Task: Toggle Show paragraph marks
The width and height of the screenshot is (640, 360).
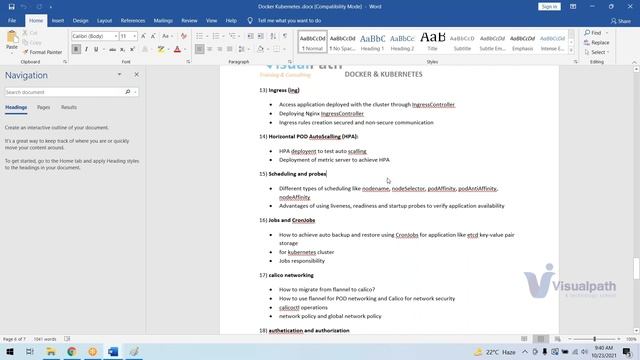Action: (285, 36)
